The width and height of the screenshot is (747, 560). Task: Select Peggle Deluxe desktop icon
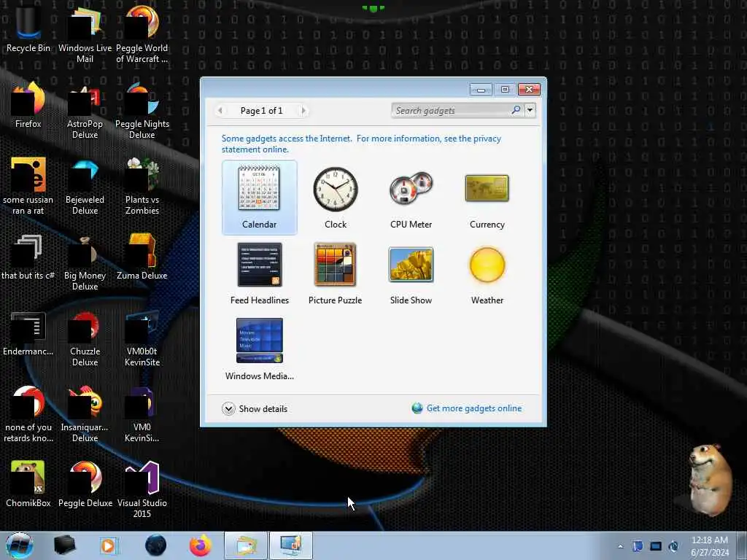pyautogui.click(x=85, y=483)
